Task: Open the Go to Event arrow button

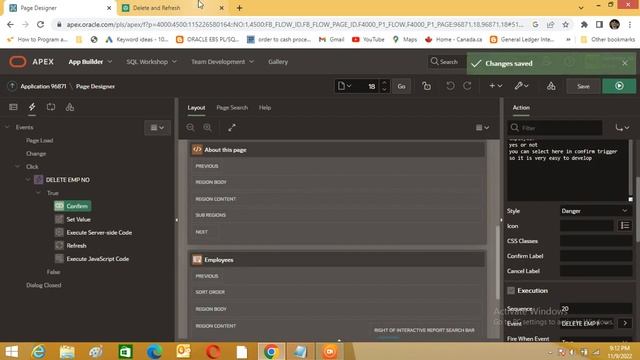Action: (x=625, y=323)
